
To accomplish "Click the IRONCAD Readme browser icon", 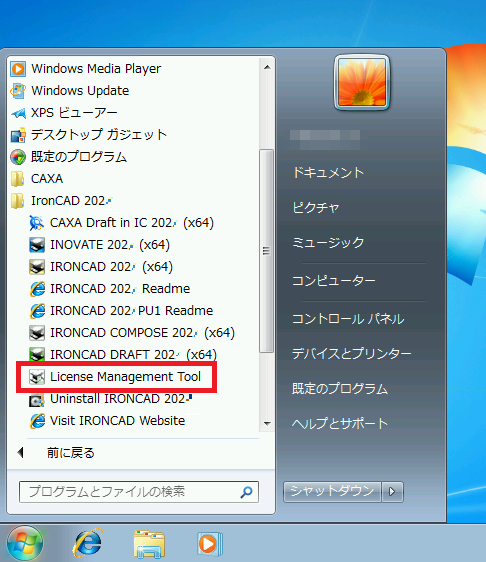I will [37, 289].
